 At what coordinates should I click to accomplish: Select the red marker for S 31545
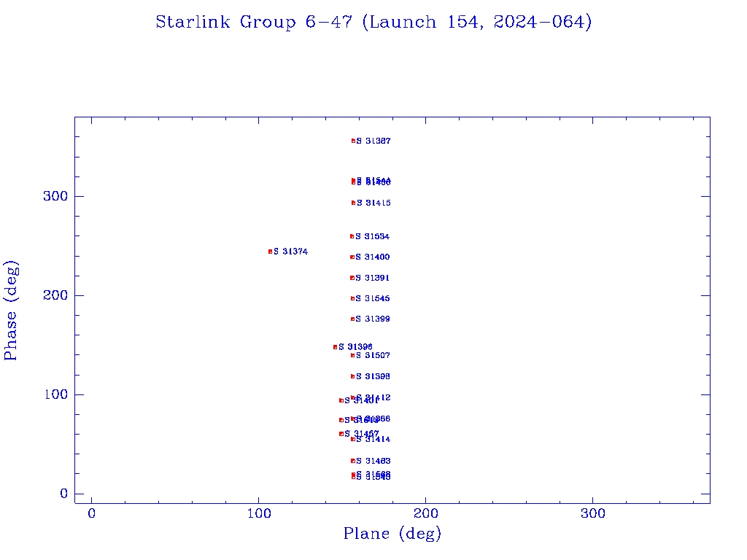click(x=352, y=298)
